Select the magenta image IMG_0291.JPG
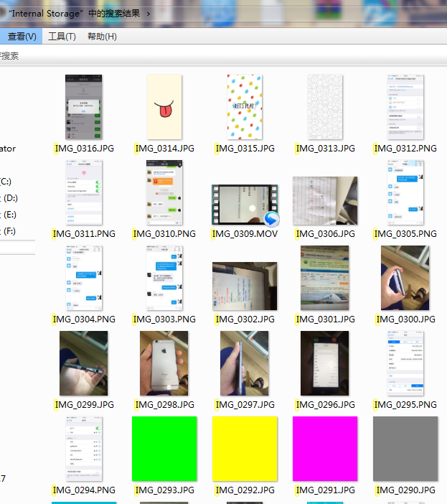Image resolution: width=447 pixels, height=504 pixels. 325,449
